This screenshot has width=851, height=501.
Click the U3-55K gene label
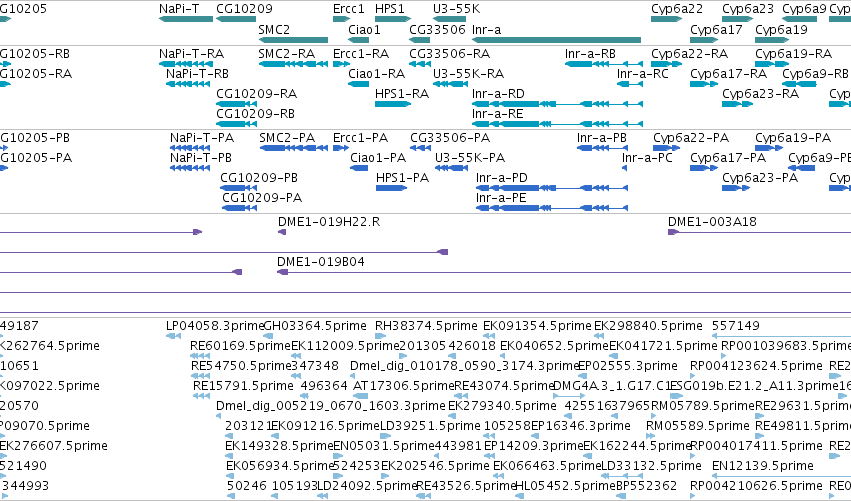[456, 9]
